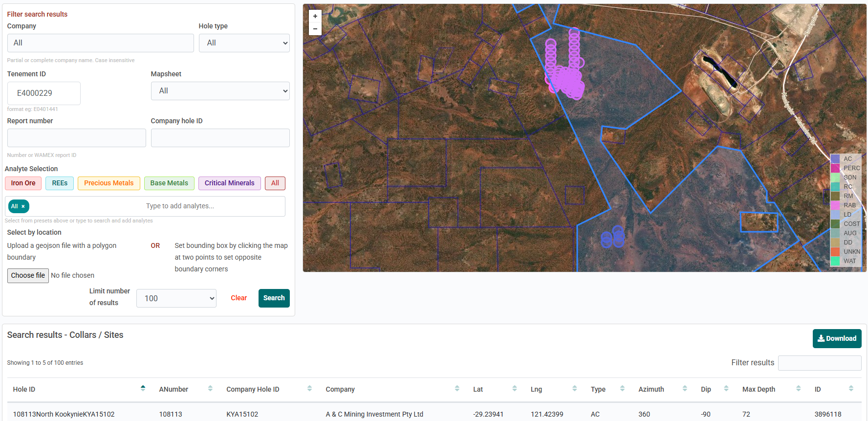Sort table by ANumber column
Screen dimensions: 868x421
[x=210, y=388]
